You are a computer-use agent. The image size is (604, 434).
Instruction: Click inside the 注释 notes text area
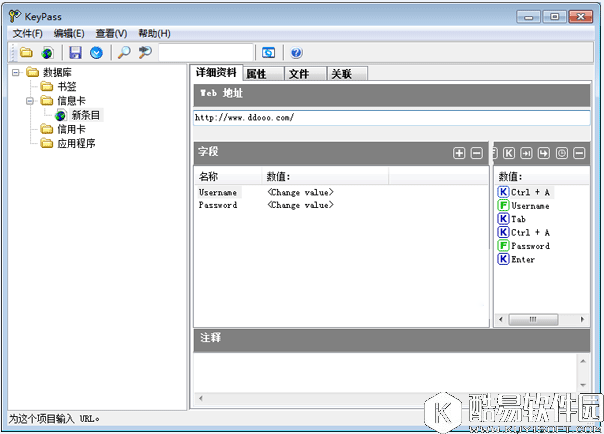385,372
